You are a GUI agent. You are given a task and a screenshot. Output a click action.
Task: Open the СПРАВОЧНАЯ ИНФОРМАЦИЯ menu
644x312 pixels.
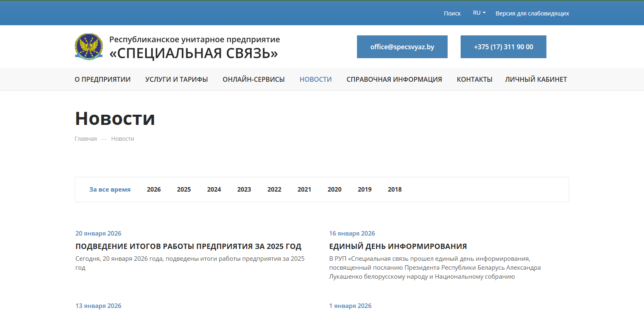[394, 79]
